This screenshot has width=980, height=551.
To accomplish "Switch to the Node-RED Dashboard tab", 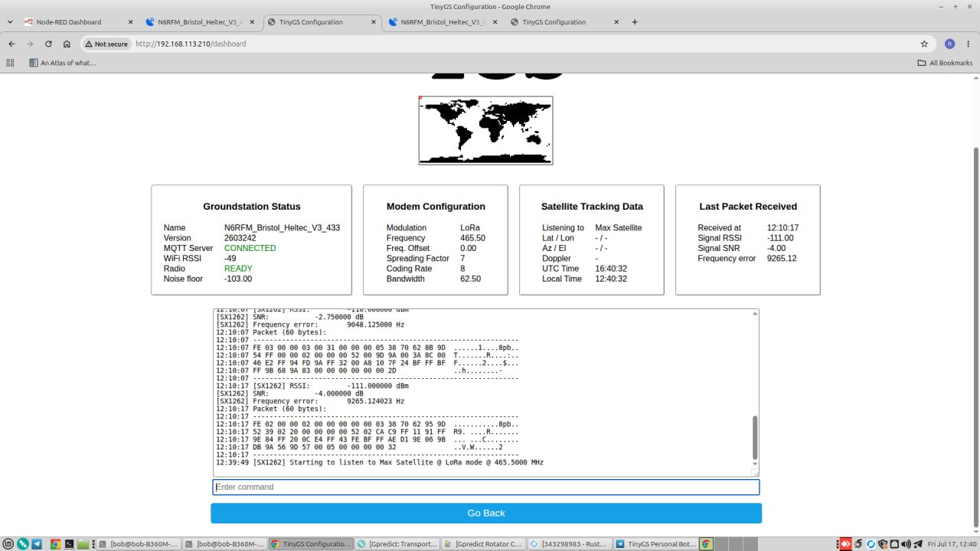I will coord(69,22).
